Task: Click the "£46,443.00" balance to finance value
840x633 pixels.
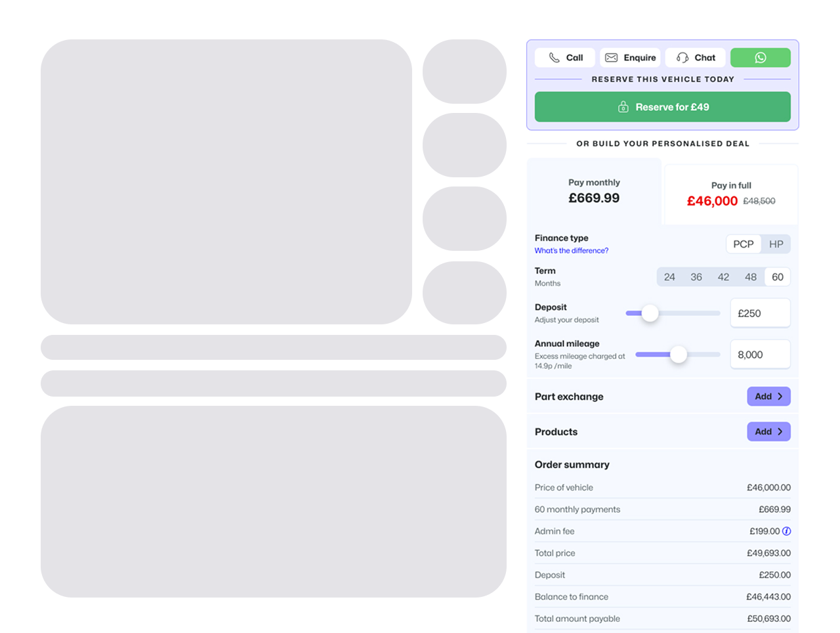Action: pos(768,597)
